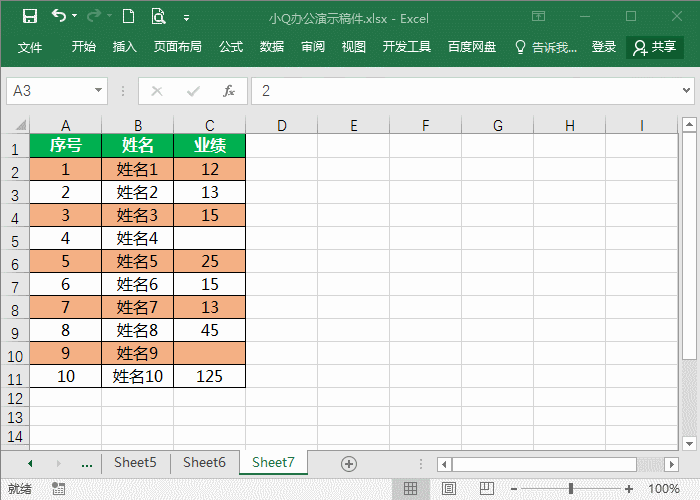Image resolution: width=700 pixels, height=500 pixels.
Task: Click the previous sheet navigation arrow
Action: [30, 463]
